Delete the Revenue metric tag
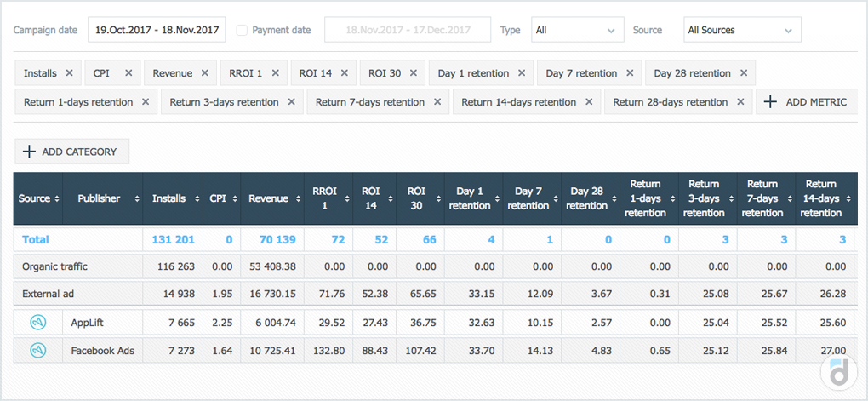This screenshot has width=868, height=401. (x=205, y=73)
